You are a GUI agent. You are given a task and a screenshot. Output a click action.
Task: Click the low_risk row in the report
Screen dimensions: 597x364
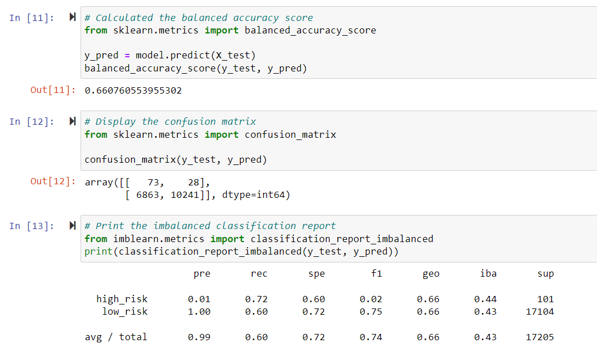point(328,312)
